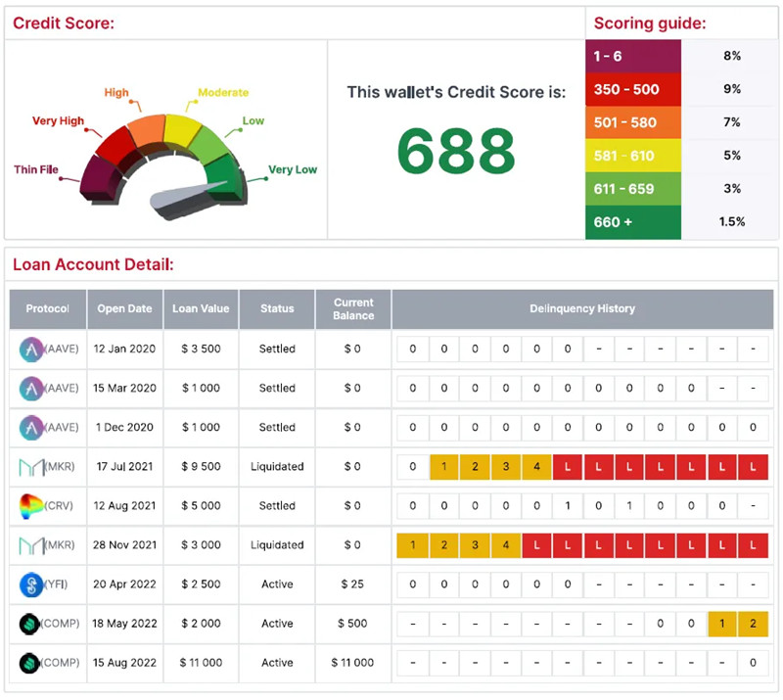Click the Delinquency History column header
This screenshot has height=700, width=783.
582,309
